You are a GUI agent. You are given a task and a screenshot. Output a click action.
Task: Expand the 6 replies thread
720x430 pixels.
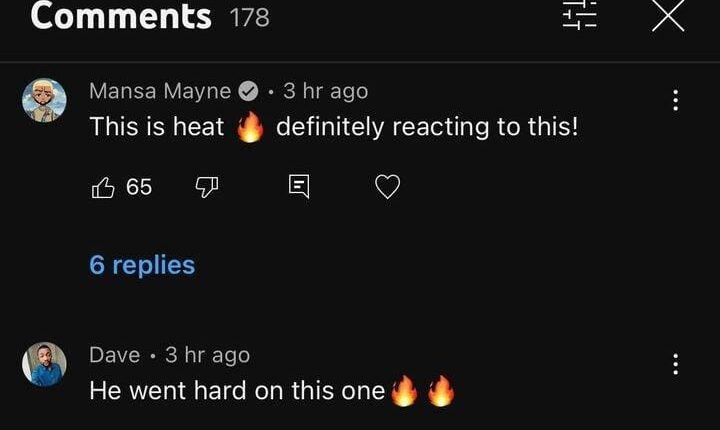tap(142, 265)
